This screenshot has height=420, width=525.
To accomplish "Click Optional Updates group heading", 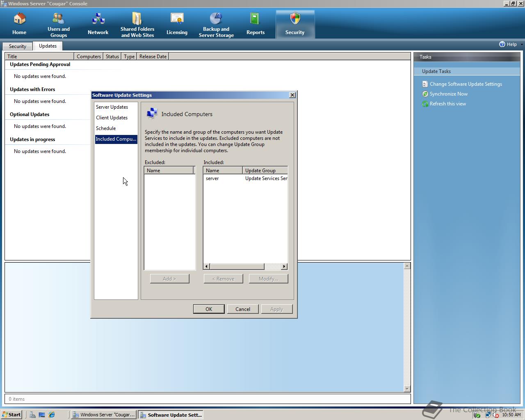I will [x=30, y=114].
